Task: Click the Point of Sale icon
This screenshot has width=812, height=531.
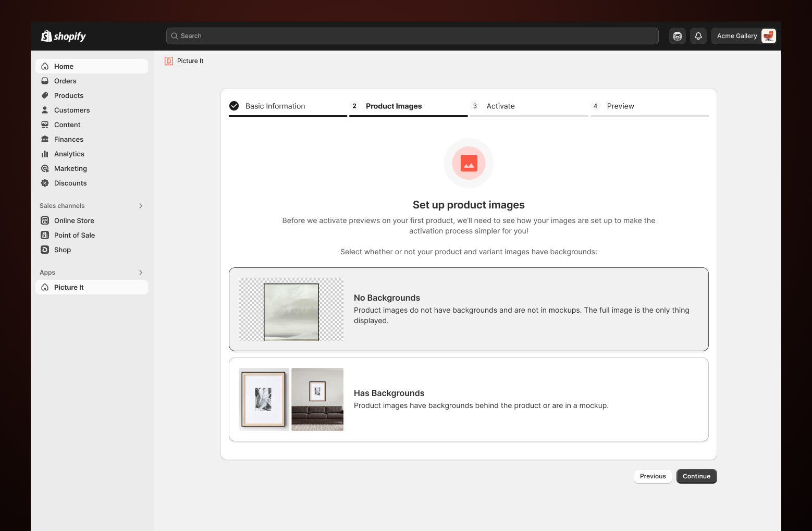Action: 45,235
